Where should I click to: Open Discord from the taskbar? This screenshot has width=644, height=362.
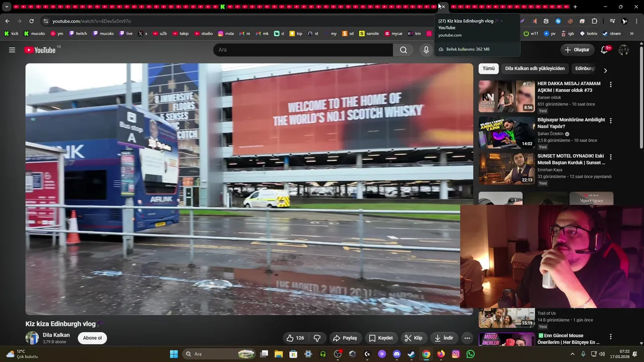click(x=396, y=354)
